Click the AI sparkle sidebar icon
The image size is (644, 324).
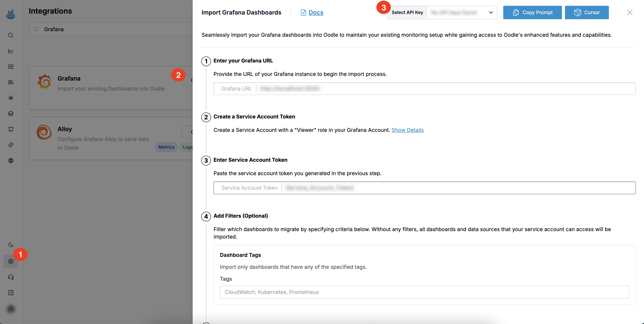point(11,145)
